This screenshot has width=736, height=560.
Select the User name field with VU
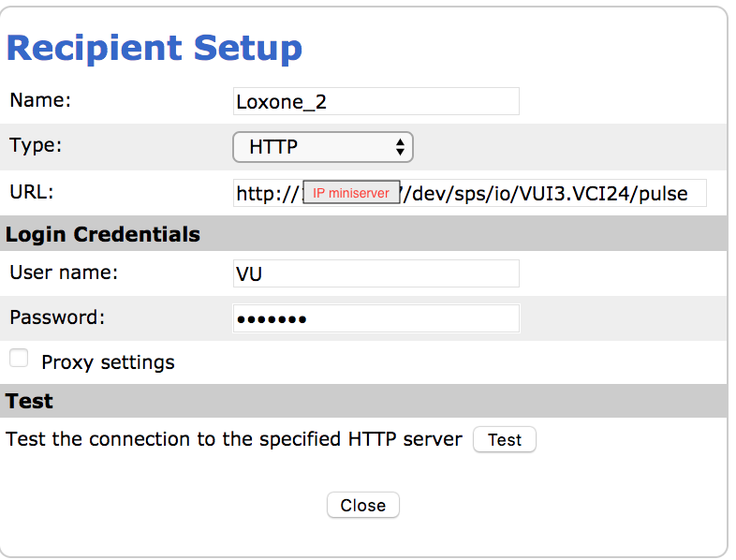click(x=375, y=273)
